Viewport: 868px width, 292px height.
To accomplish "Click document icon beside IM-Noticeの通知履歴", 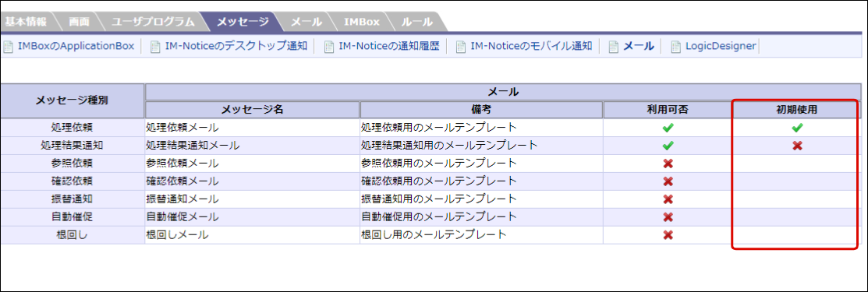I will 329,47.
